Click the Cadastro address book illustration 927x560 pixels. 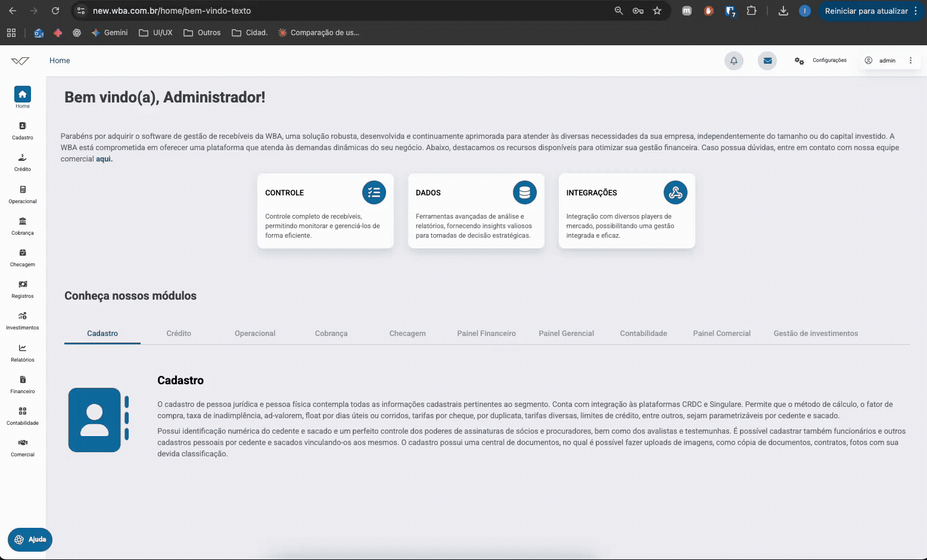(x=98, y=420)
